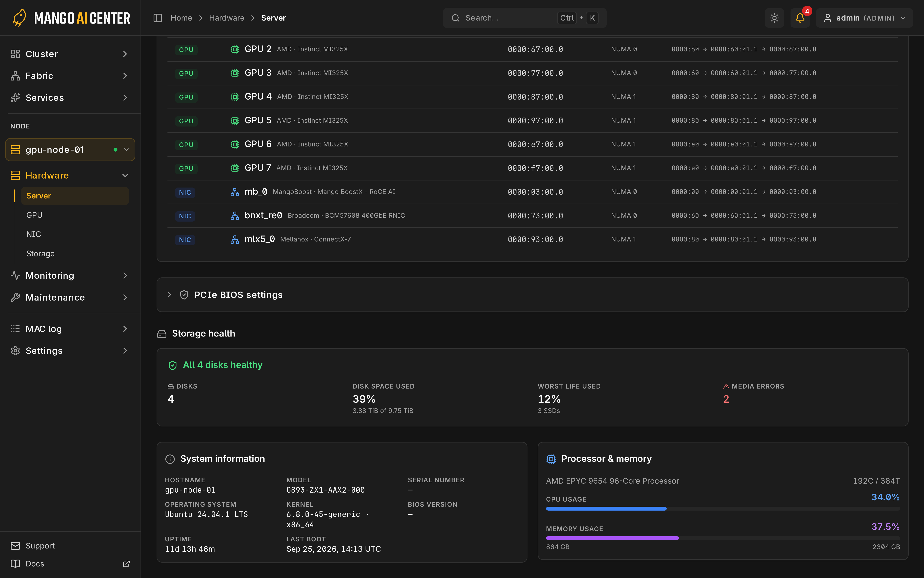The height and width of the screenshot is (578, 924).
Task: Click the Media Errors warning triangle
Action: [x=726, y=386]
